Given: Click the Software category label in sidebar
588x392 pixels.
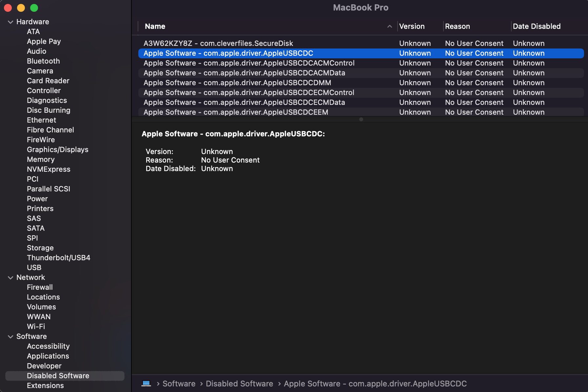Looking at the screenshot, I should (31, 337).
